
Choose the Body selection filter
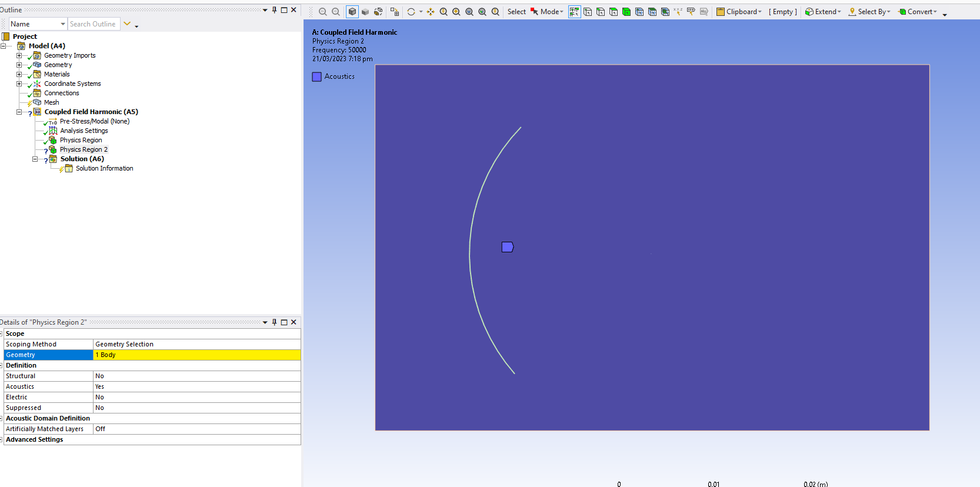(626, 12)
